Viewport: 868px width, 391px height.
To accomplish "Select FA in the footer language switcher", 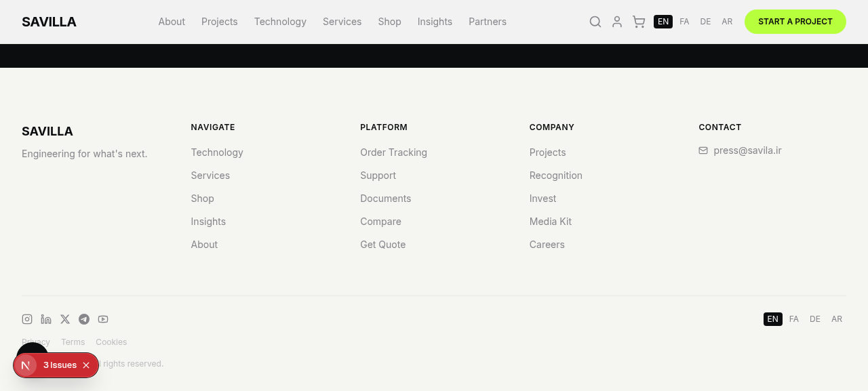I will [x=794, y=319].
